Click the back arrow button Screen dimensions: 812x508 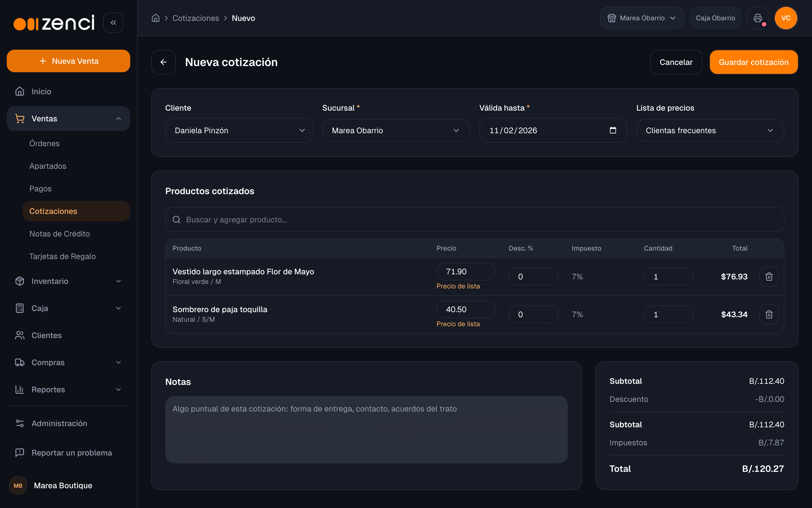click(x=164, y=62)
